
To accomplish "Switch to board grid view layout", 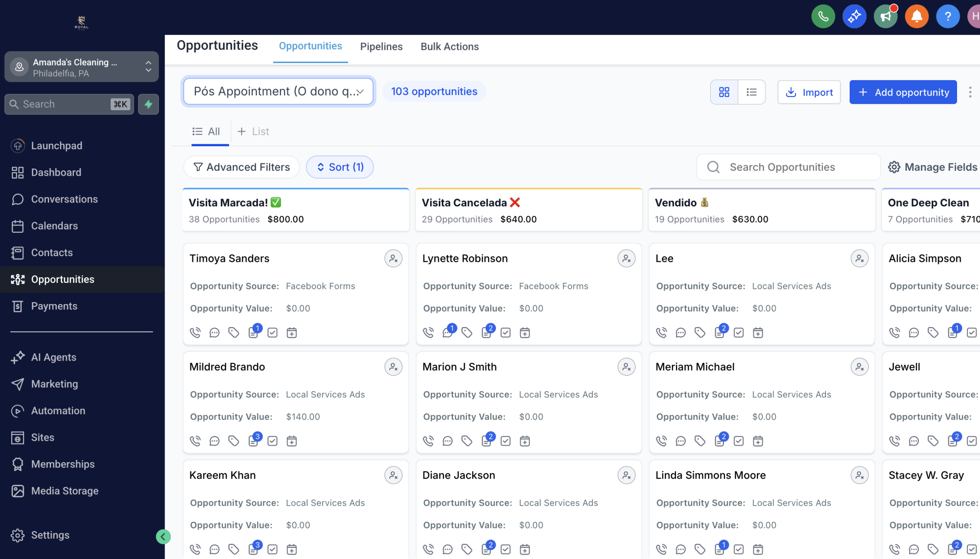I will [724, 92].
